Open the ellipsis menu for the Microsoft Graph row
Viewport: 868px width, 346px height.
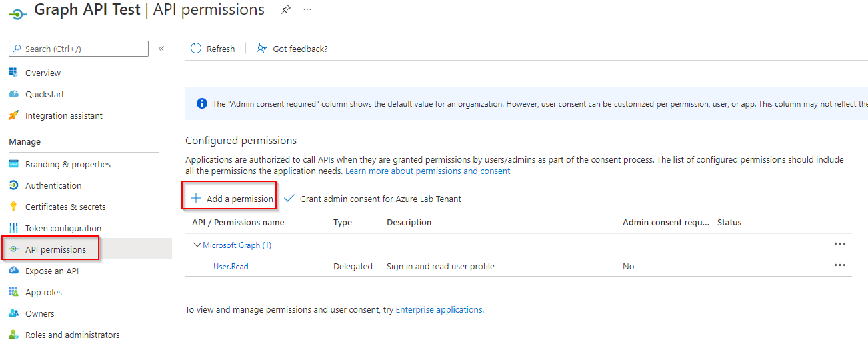(839, 244)
